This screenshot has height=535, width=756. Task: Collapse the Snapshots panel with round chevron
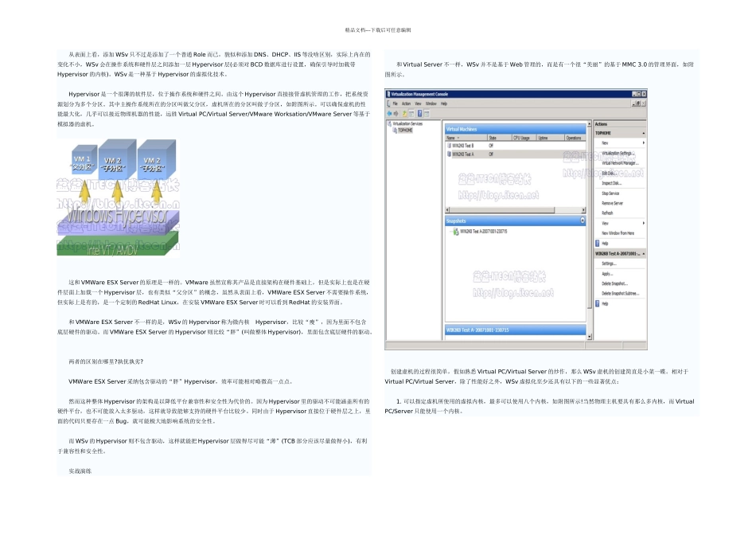coord(583,221)
